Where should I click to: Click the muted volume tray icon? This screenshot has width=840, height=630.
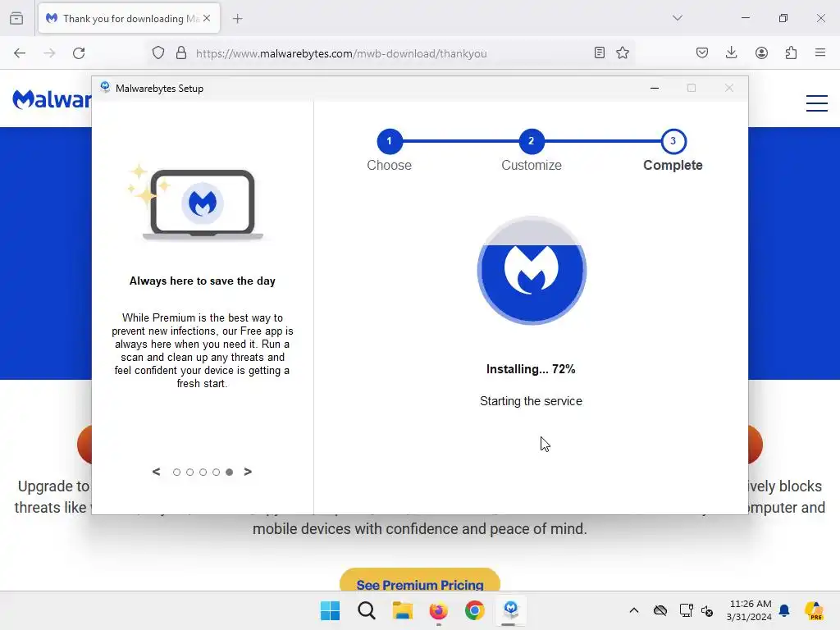707,610
